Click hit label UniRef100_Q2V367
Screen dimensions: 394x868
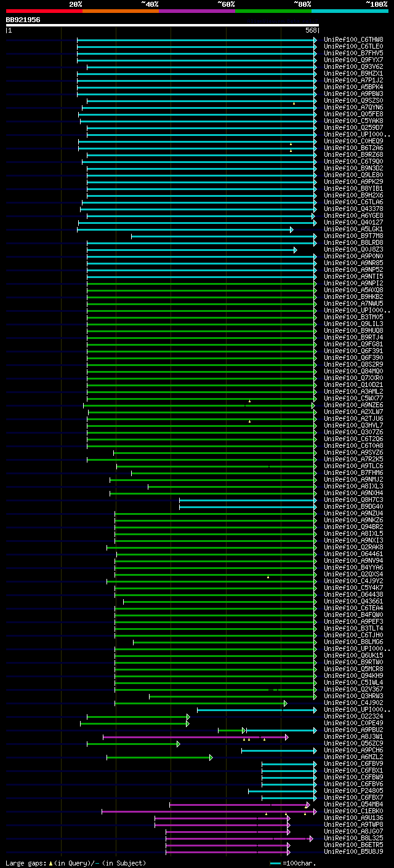[353, 689]
